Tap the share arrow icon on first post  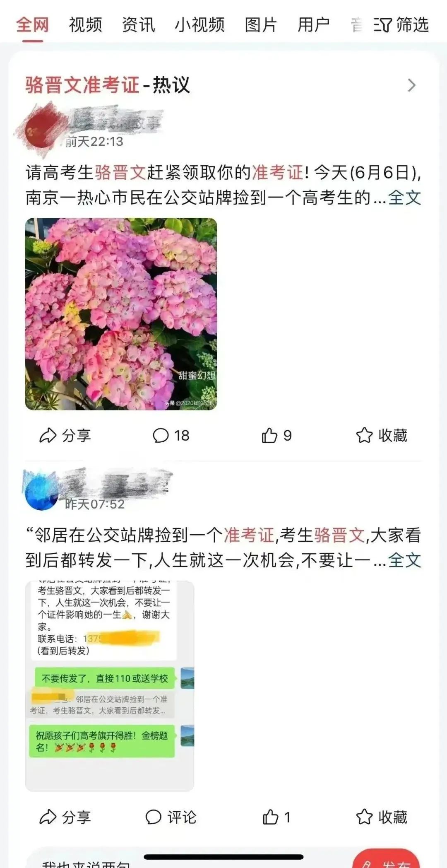[x=48, y=435]
